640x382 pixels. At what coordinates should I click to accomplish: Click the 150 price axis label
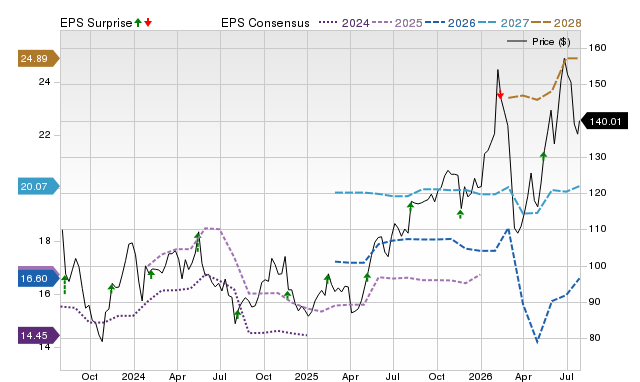point(597,84)
